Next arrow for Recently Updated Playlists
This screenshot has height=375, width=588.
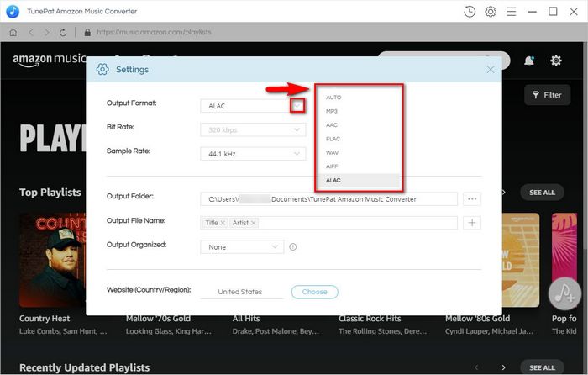pos(503,367)
